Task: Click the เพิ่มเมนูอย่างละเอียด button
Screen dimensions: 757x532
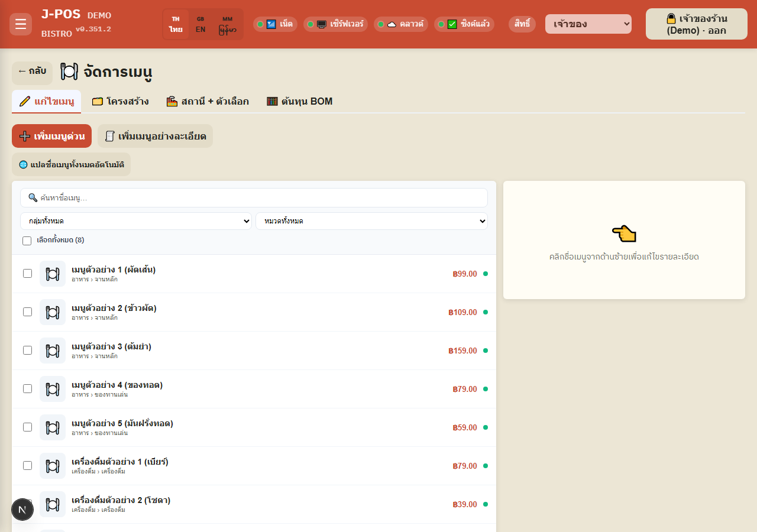Action: 155,136
